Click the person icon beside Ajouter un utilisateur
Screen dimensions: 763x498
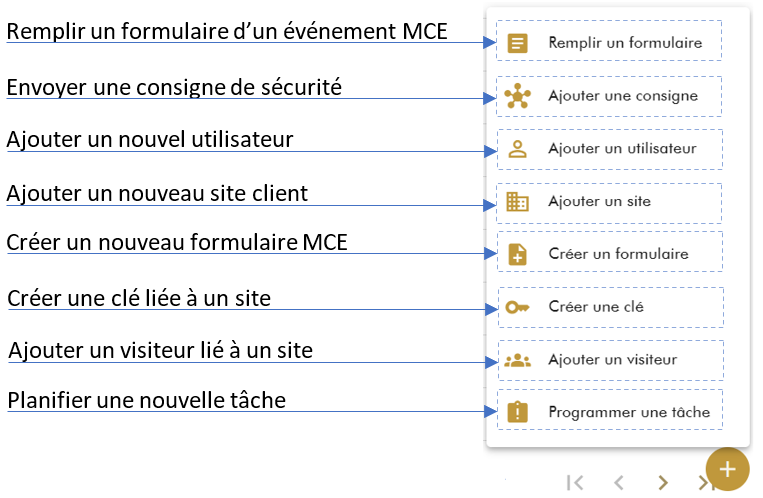[x=517, y=150]
